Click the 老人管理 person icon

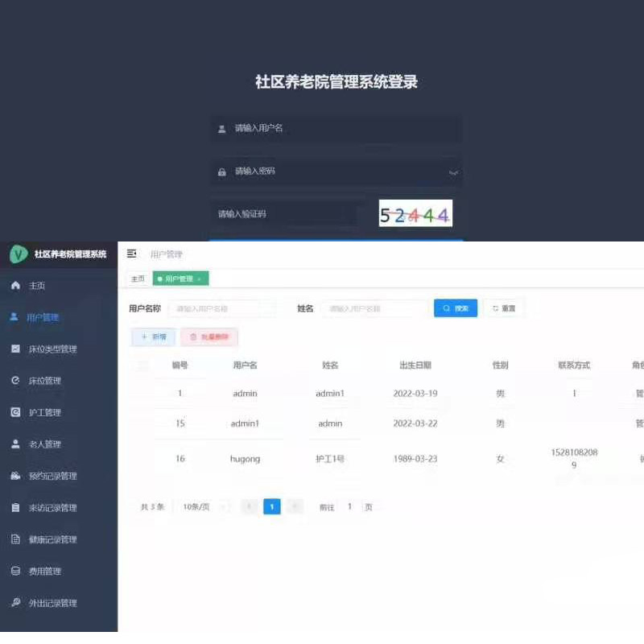(x=15, y=444)
